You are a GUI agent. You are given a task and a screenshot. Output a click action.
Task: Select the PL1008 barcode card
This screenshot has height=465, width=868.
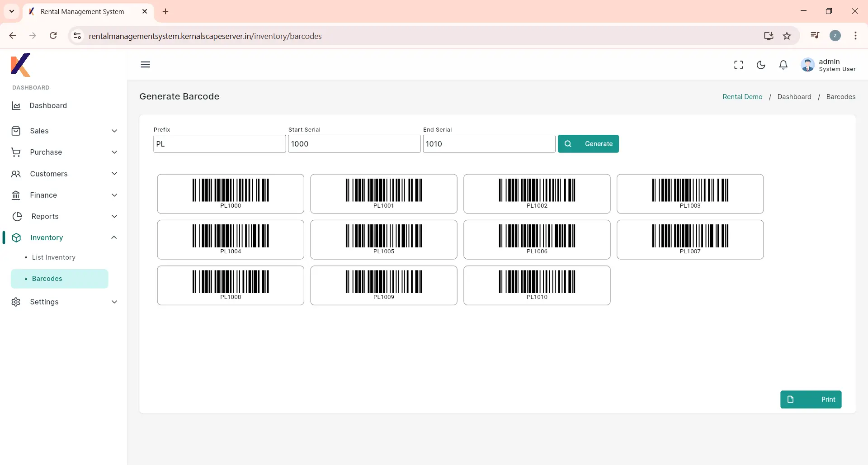[x=231, y=285]
